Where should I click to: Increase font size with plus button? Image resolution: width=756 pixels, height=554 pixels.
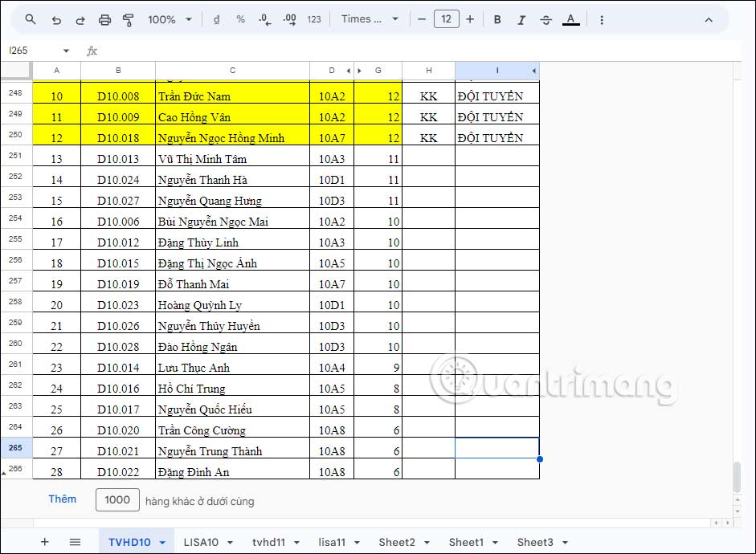[470, 20]
